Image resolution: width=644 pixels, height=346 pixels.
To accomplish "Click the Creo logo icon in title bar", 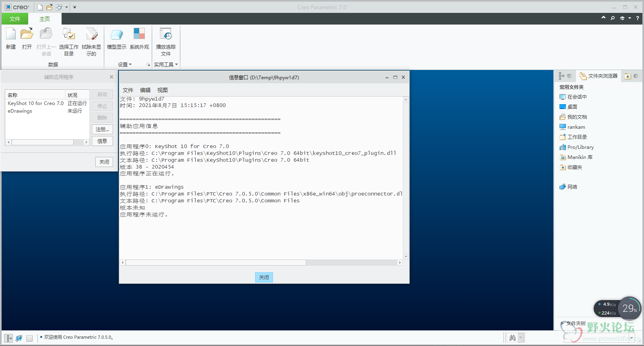I will coord(8,7).
